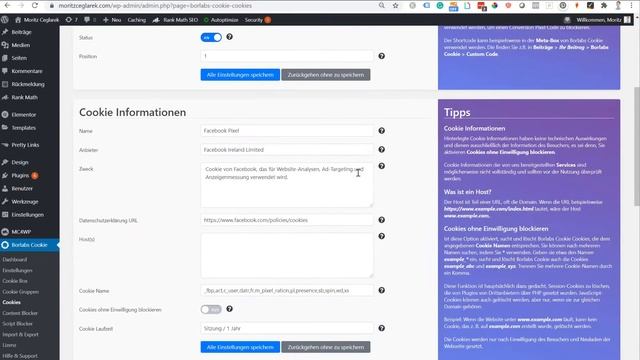This screenshot has width=640, height=360.
Task: Bookmark page using the star icon
Action: 396,5
